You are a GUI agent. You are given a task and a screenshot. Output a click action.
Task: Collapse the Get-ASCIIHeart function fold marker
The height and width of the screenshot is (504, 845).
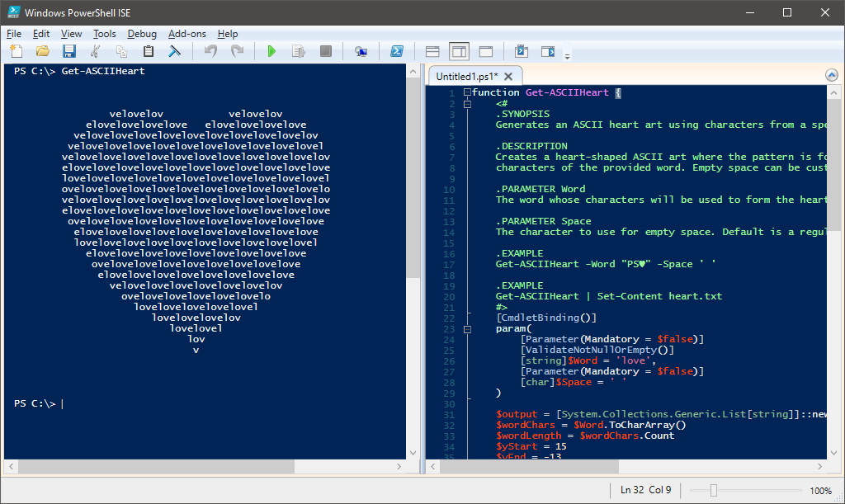point(467,92)
